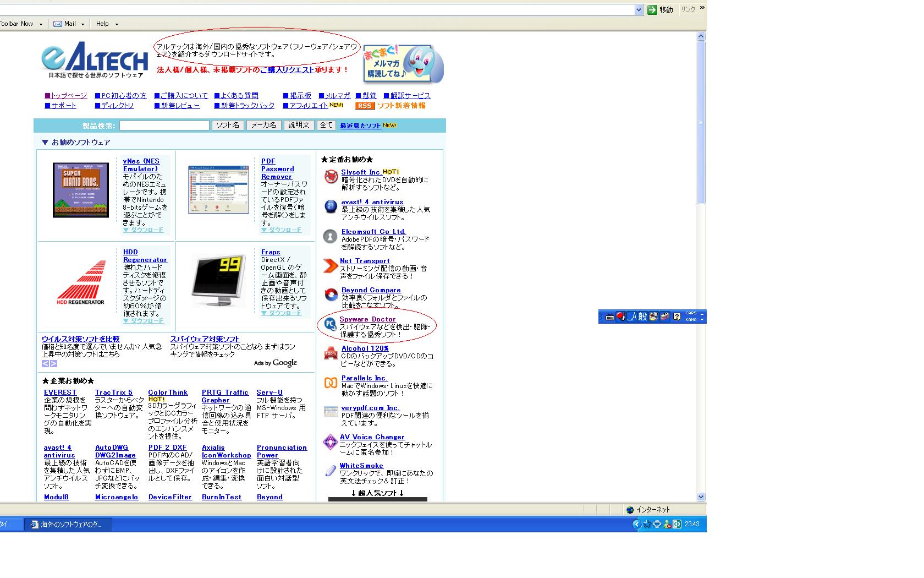
Task: Open Serv-U product link
Action: coord(269,392)
